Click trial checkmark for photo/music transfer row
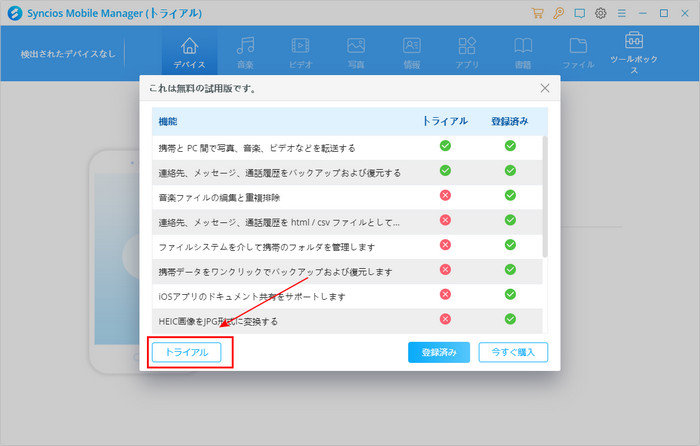The width and height of the screenshot is (700, 446). click(x=445, y=146)
